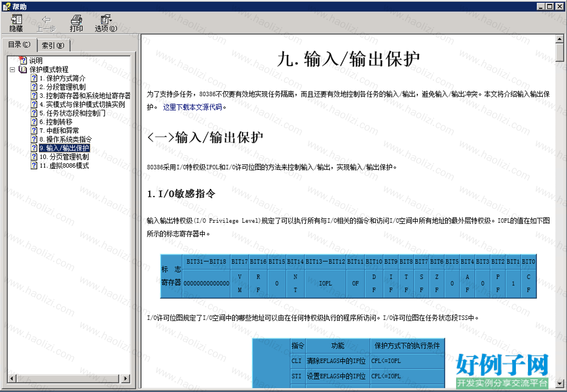Minimize the 帮助 window

pyautogui.click(x=541, y=6)
